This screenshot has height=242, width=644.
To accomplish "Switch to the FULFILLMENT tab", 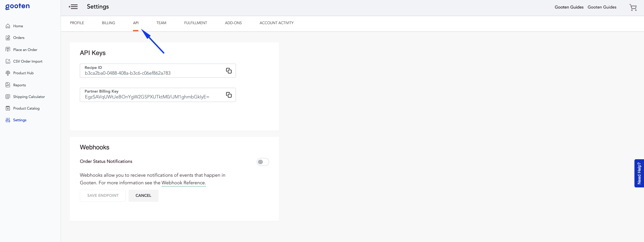I will 195,23.
